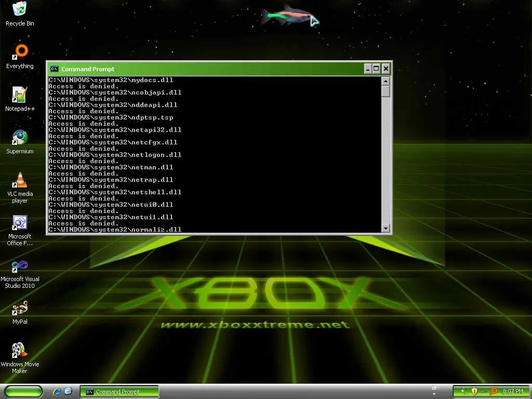Viewport: 532px width, 399px height.
Task: Maximize the Command Prompt window
Action: click(x=376, y=69)
